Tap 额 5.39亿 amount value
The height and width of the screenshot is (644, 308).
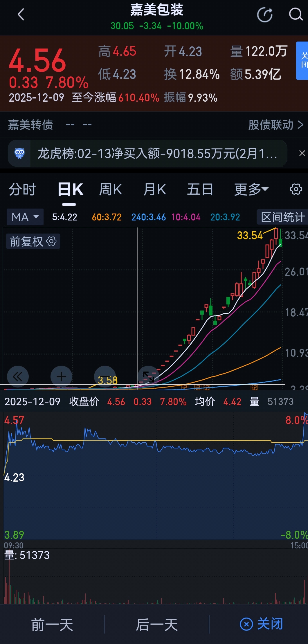click(255, 74)
